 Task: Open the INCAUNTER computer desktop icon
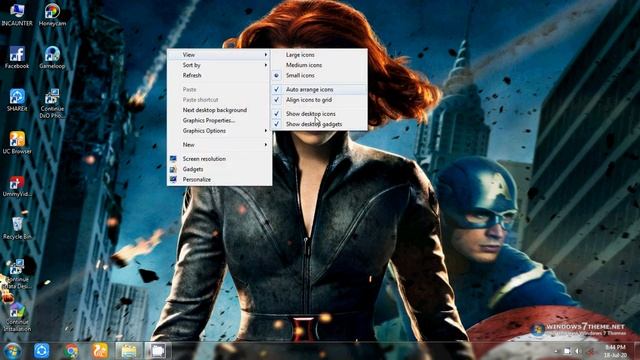17,15
